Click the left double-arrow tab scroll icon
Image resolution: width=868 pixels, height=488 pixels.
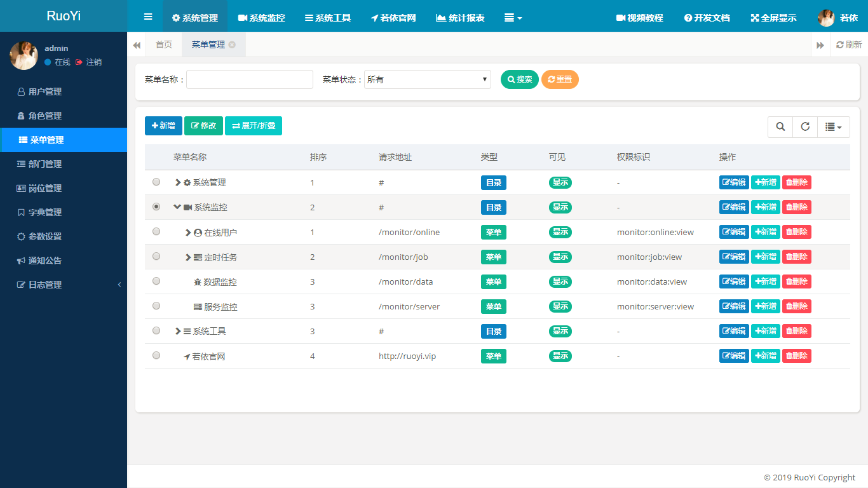pos(137,45)
